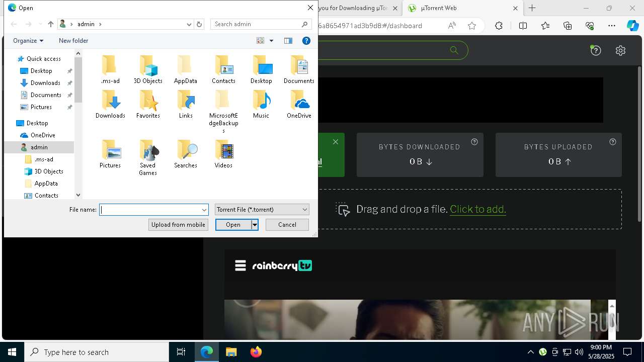Open the Open button split arrow
This screenshot has height=362, width=644.
(x=255, y=225)
